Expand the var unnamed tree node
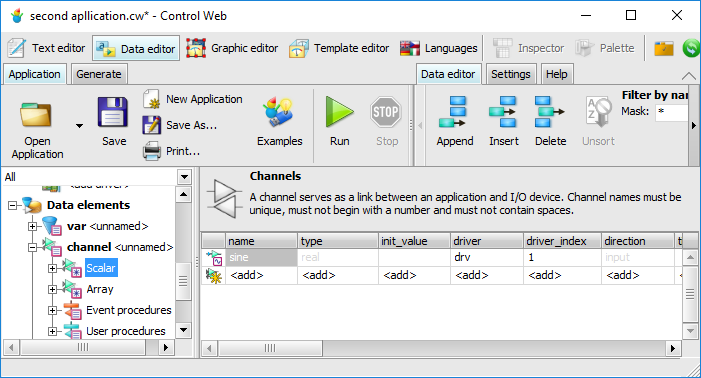The height and width of the screenshot is (378, 701). tap(32, 227)
